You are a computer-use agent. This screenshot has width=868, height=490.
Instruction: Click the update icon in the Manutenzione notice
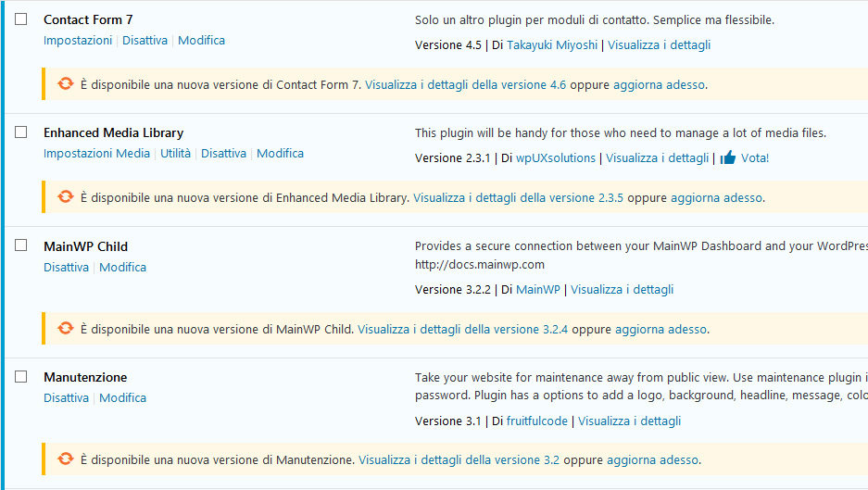point(66,459)
